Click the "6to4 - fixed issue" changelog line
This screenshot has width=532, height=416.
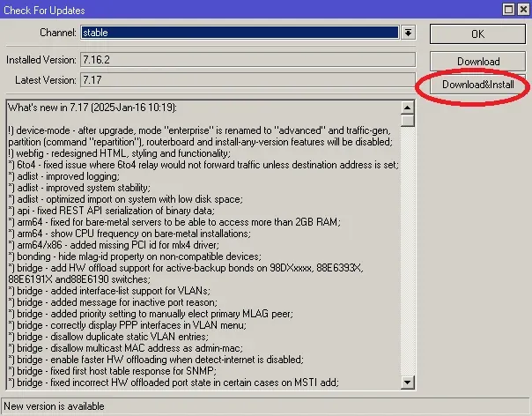tap(203, 165)
